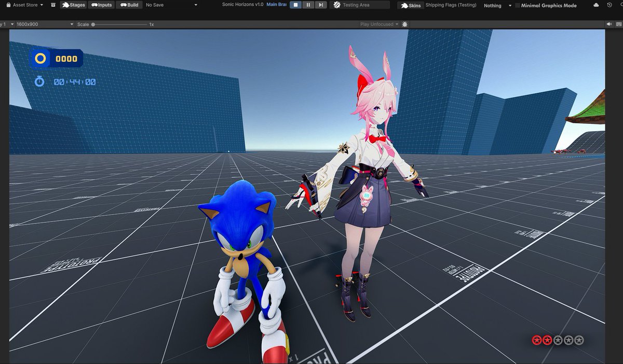Image resolution: width=623 pixels, height=364 pixels.
Task: Click the keyboard shortcuts icon
Action: point(618,24)
